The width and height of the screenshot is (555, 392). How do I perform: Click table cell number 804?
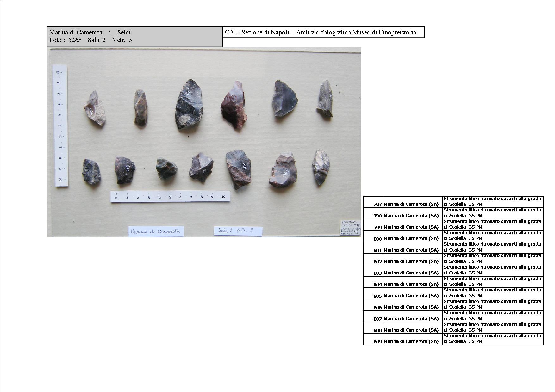click(373, 282)
